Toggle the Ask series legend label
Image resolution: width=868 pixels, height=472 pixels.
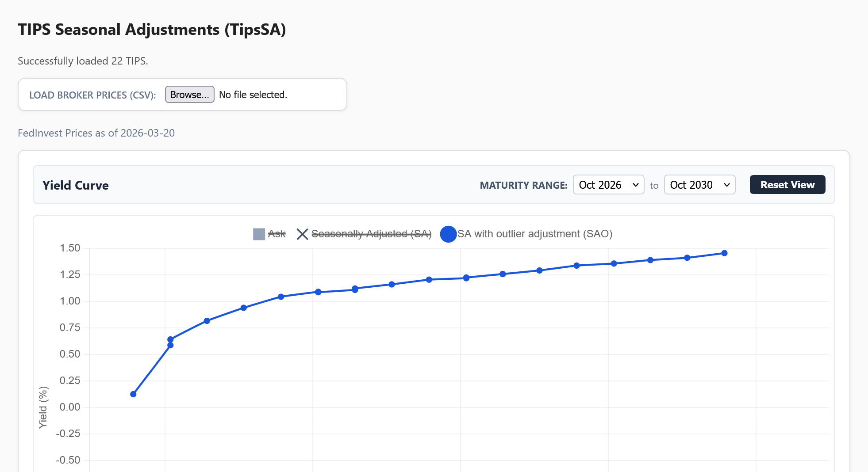[x=277, y=234]
